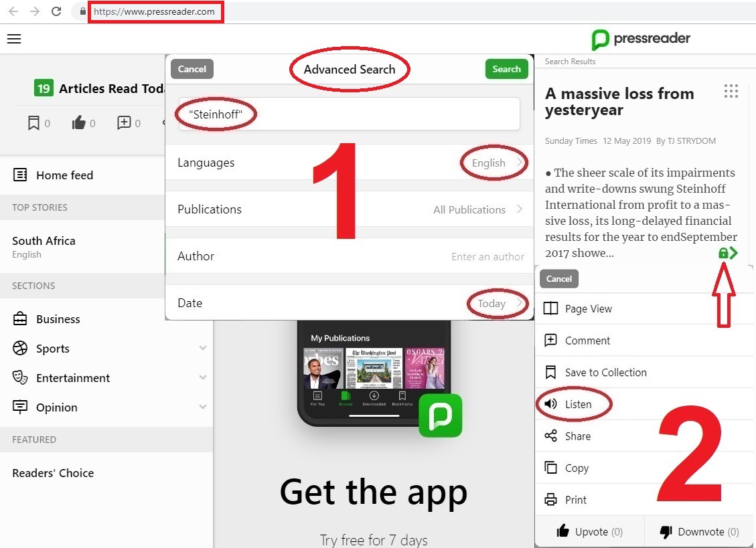
Task: Click the address bar padlock icon
Action: [83, 11]
